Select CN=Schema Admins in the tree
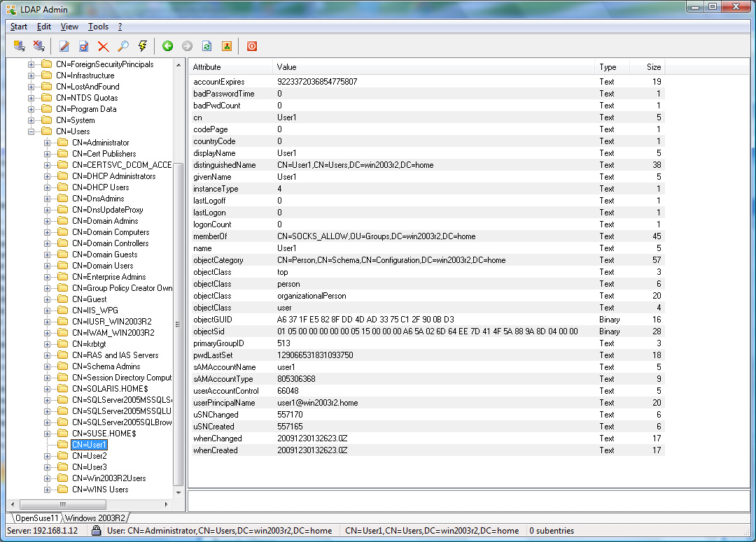Screen dimensions: 756x542 pyautogui.click(x=106, y=366)
